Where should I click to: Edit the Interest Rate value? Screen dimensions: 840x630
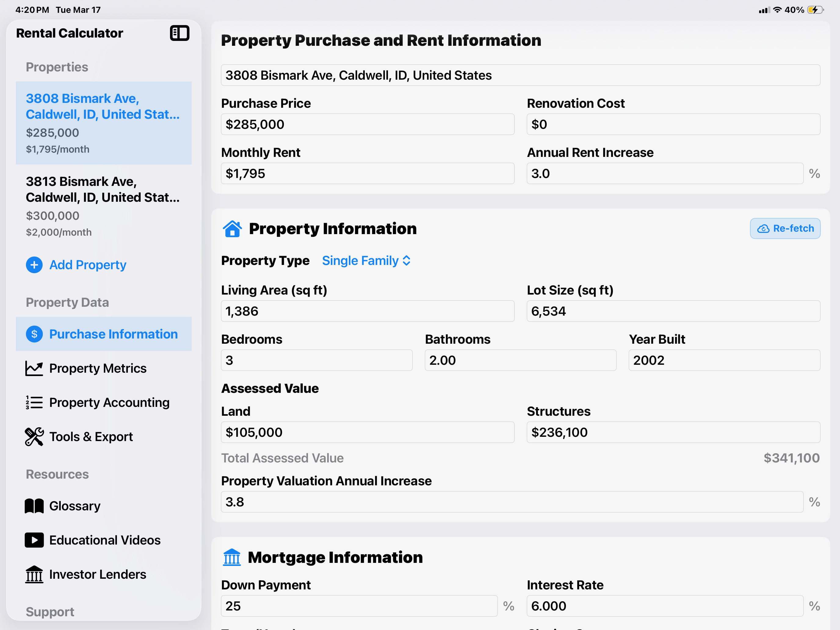[665, 606]
